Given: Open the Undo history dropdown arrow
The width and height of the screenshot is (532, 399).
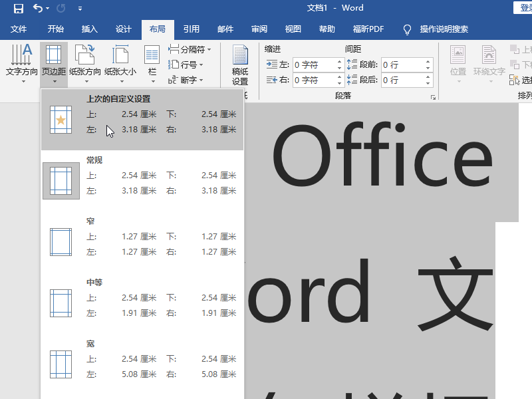Looking at the screenshot, I should point(47,9).
